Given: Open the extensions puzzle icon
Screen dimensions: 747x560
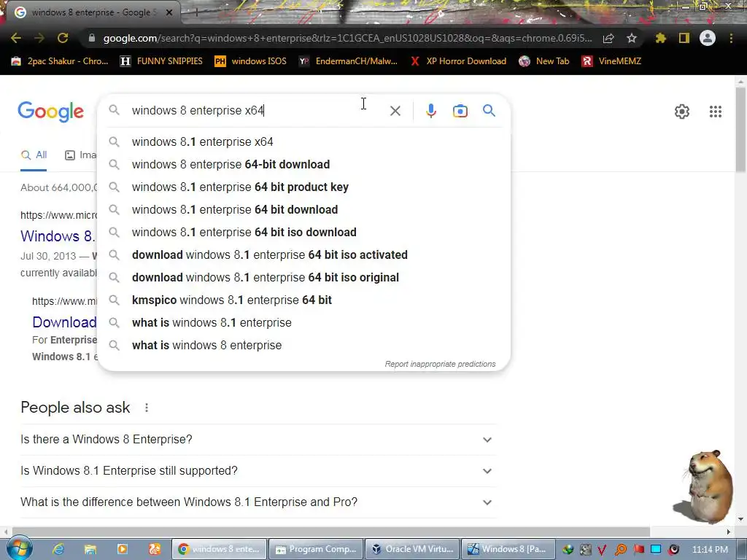Looking at the screenshot, I should 660,38.
